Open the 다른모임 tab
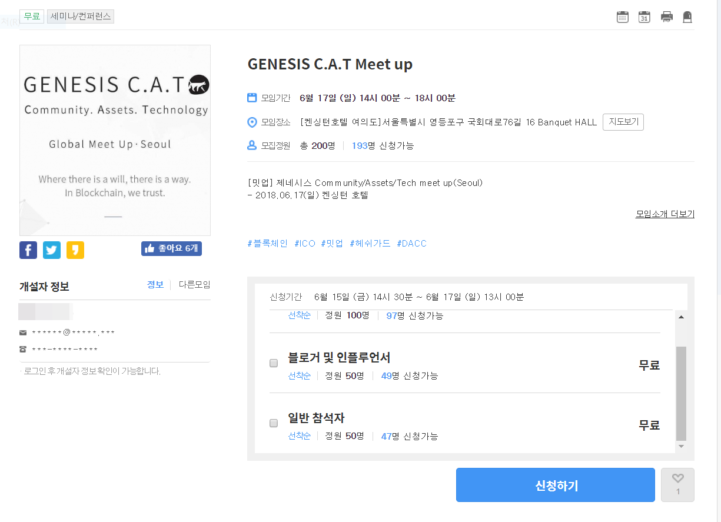 [x=194, y=285]
